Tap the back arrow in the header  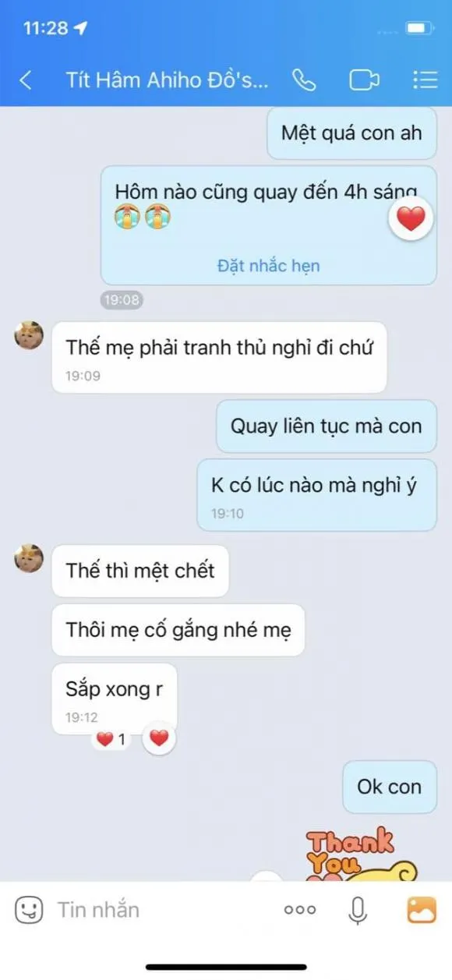(x=26, y=80)
